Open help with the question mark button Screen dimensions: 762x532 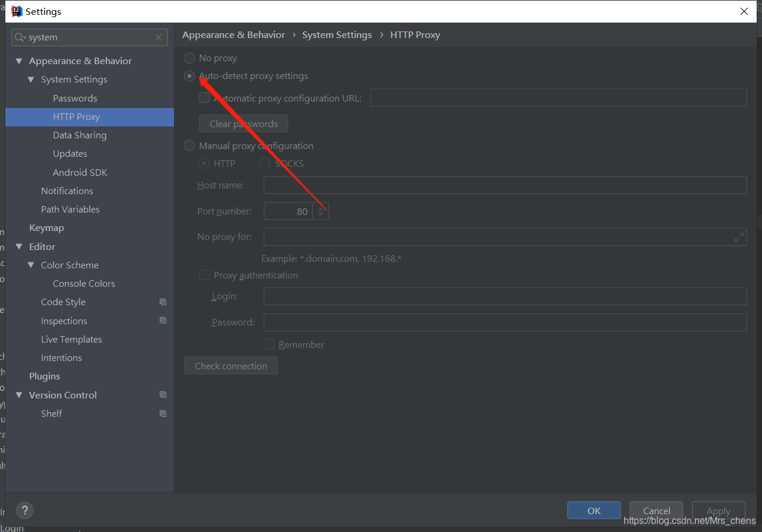24,510
